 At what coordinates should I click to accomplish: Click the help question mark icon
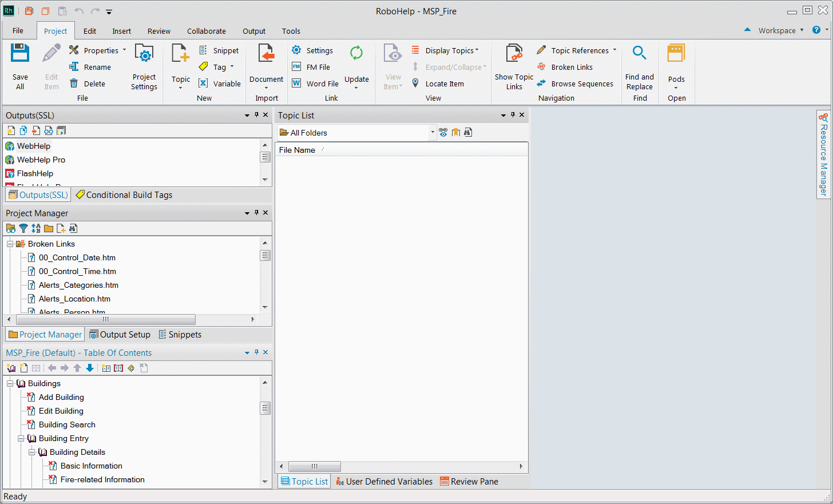[816, 30]
